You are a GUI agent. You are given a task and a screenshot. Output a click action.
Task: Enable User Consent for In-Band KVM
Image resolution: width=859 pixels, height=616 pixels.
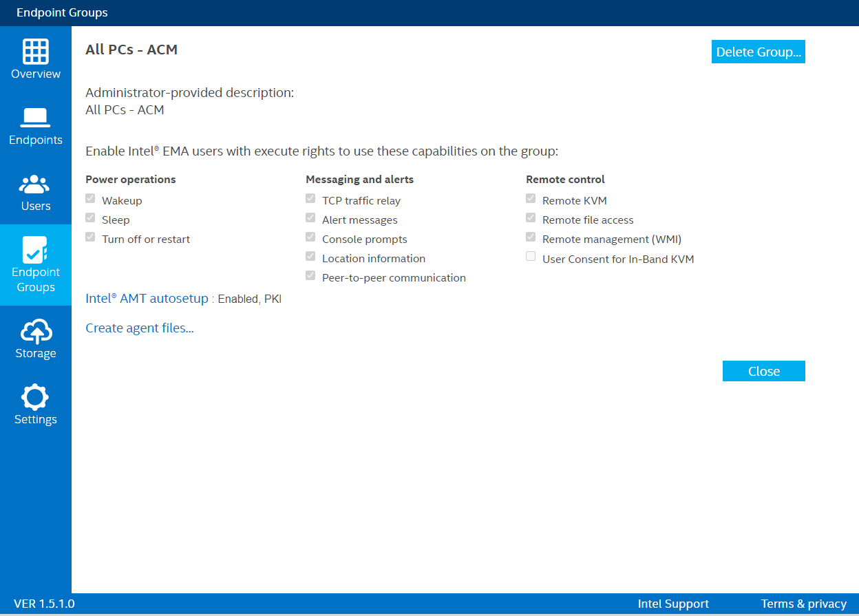pos(531,256)
